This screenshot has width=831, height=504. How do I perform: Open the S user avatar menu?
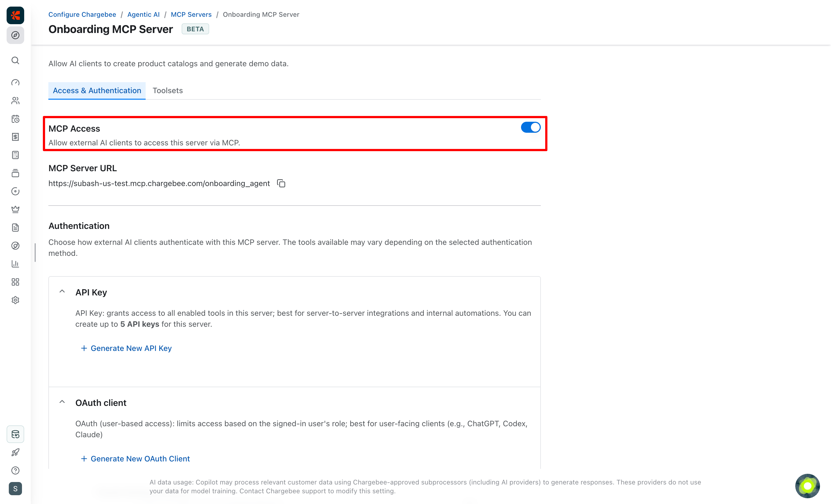[15, 489]
